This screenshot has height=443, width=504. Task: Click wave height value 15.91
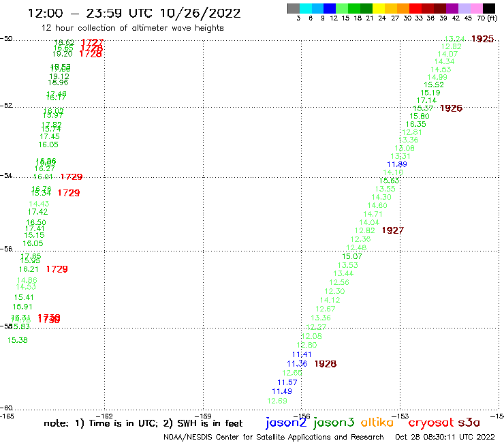pos(22,307)
